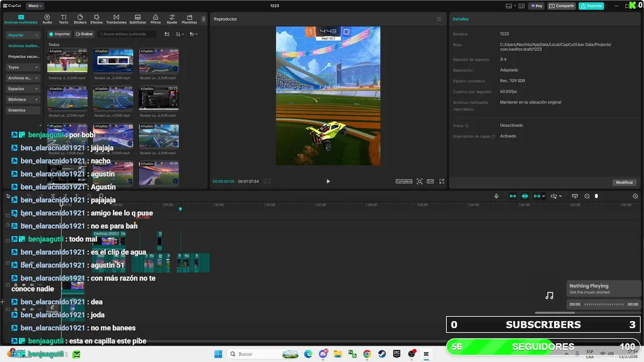Screen dimensions: 644x362
Task: Collapse the Importar sidebar section
Action: pos(23,35)
